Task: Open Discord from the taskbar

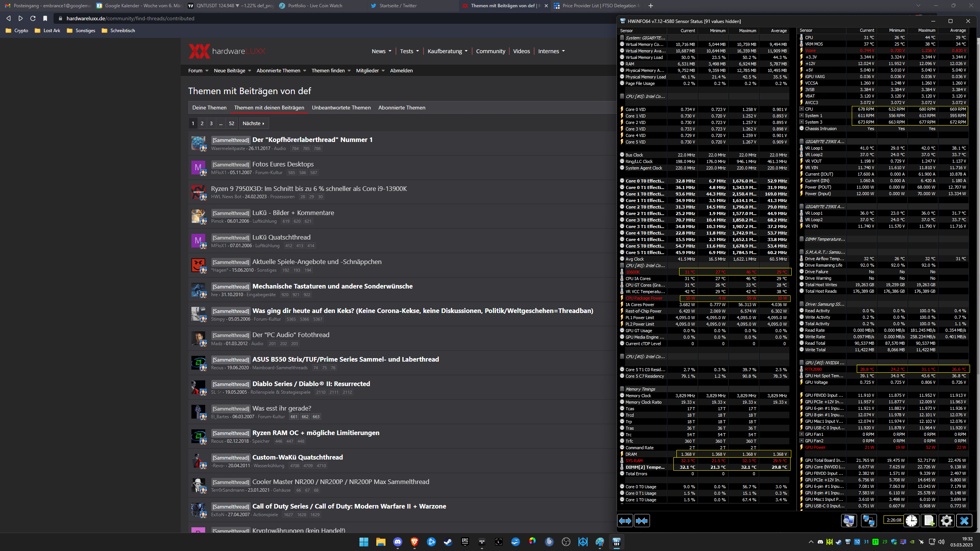Action: (397, 542)
